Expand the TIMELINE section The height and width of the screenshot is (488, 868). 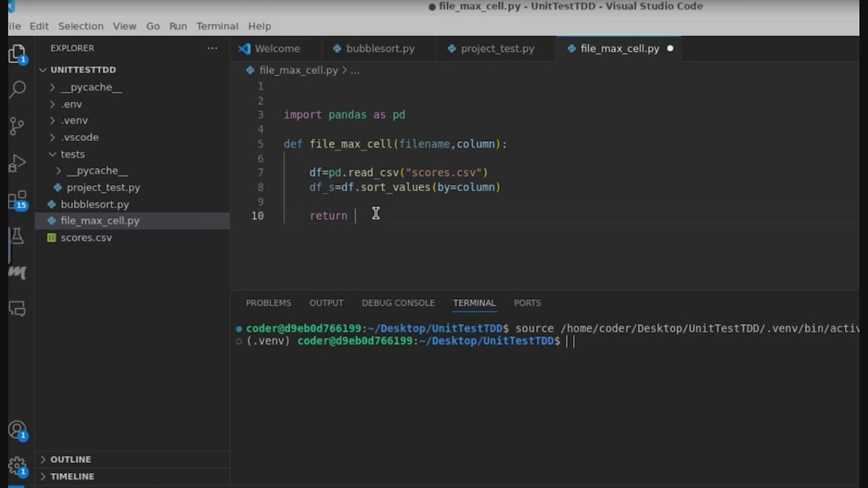pyautogui.click(x=72, y=476)
